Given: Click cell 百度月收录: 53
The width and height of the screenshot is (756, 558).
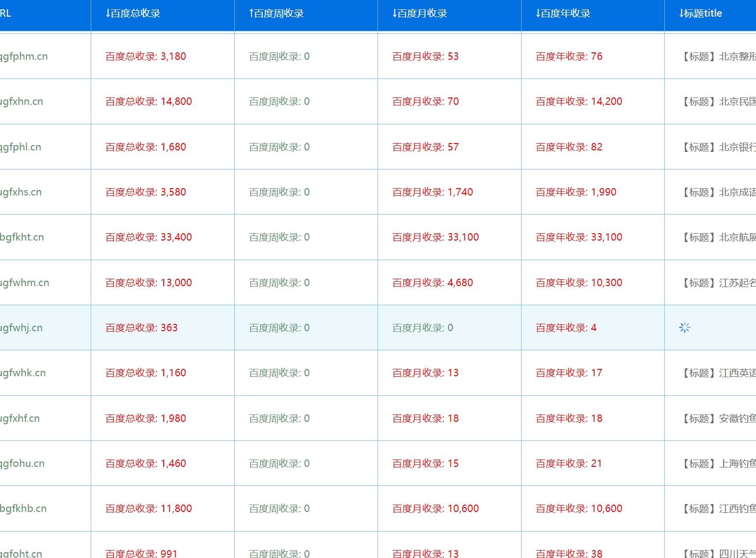Looking at the screenshot, I should point(426,56).
